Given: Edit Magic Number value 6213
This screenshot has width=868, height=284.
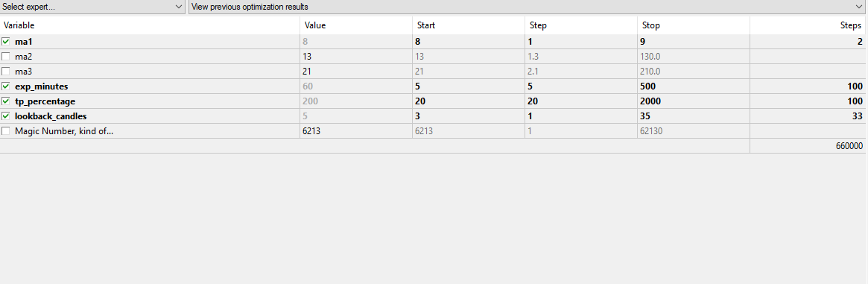Looking at the screenshot, I should pos(356,131).
